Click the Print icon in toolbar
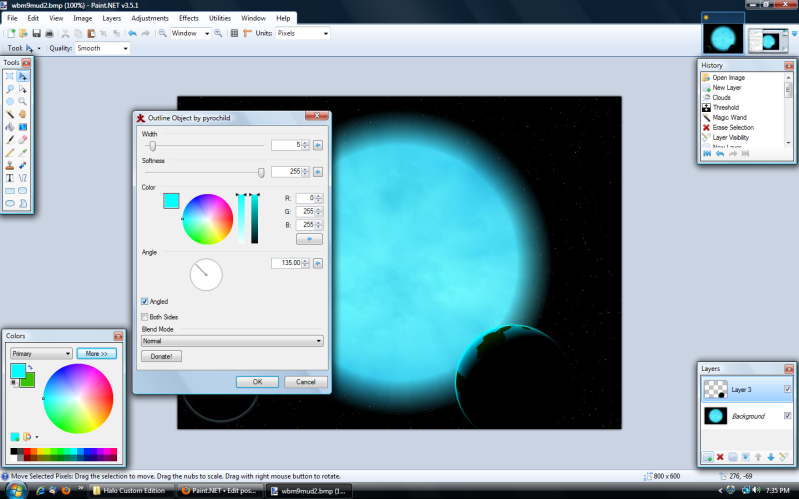799x499 pixels. tap(49, 33)
